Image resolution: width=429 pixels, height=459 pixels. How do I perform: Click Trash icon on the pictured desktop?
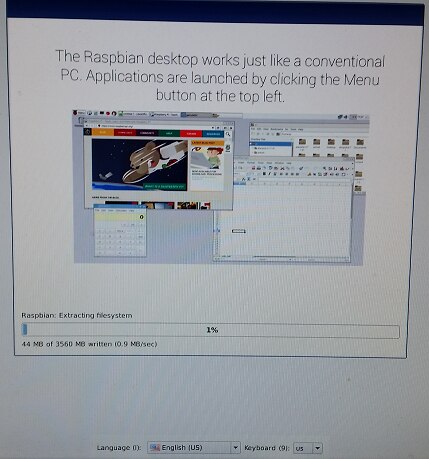click(80, 121)
